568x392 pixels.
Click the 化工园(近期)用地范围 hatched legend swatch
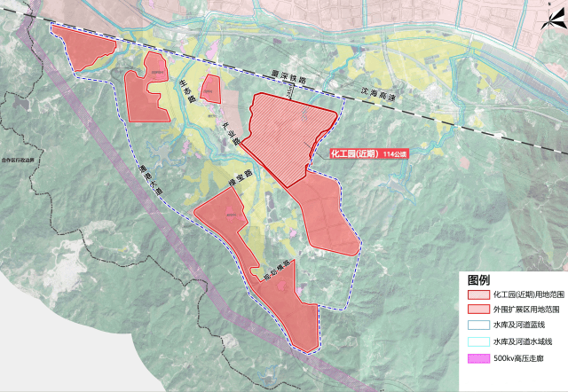(478, 294)
